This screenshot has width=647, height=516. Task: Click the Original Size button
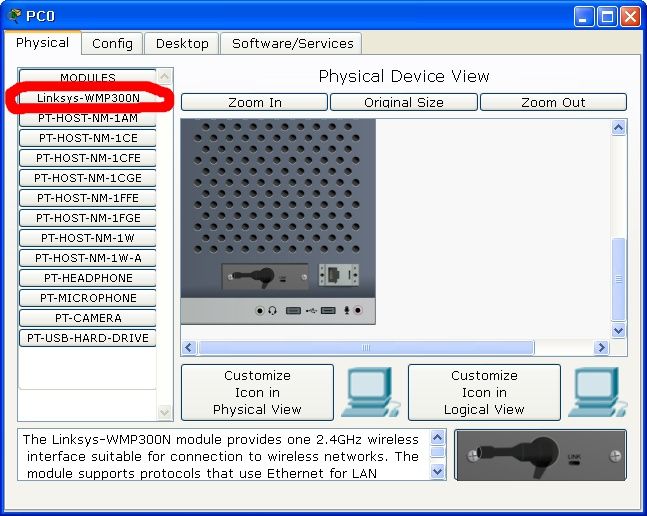click(x=404, y=102)
